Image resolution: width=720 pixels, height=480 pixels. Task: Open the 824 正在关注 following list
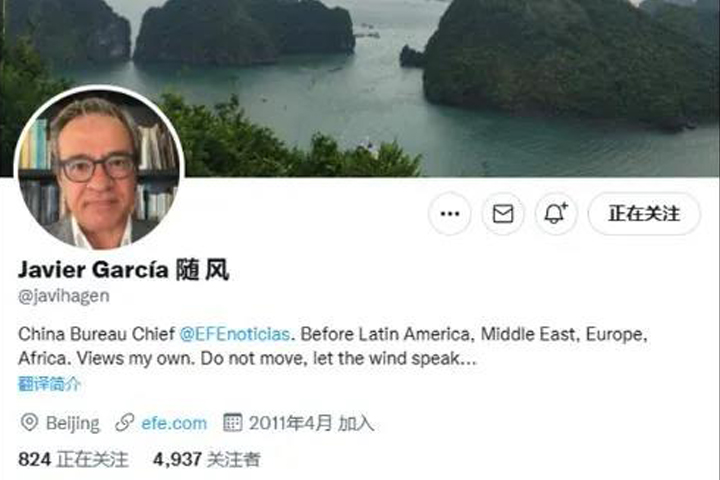tap(73, 459)
